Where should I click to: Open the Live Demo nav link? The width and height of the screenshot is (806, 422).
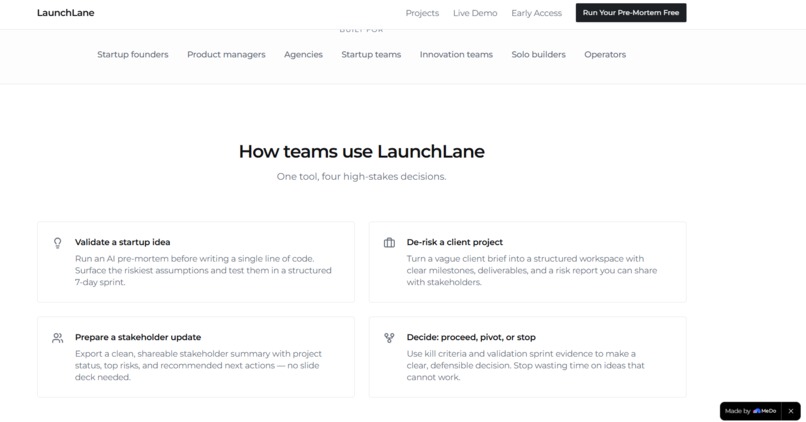point(475,13)
